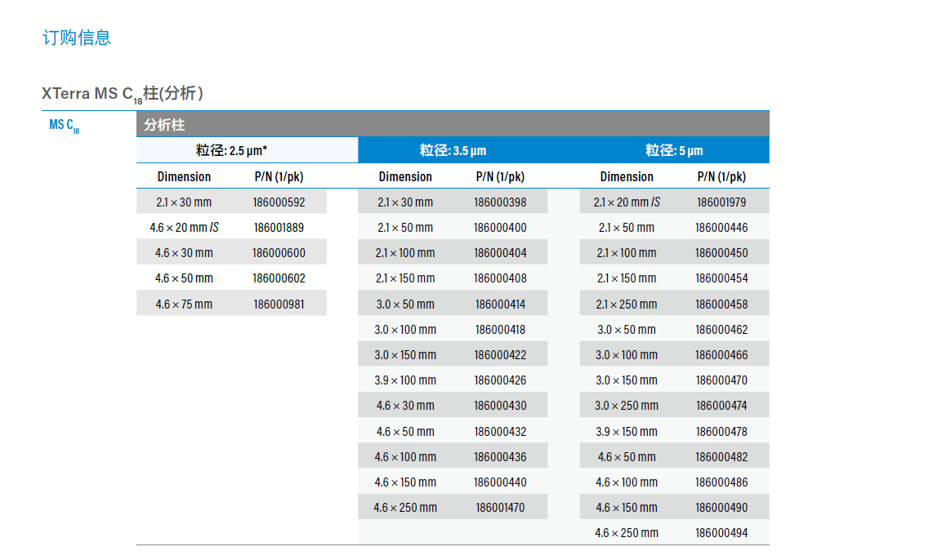The height and width of the screenshot is (560, 942).
Task: Click the 订购信息 page heading
Action: [76, 38]
